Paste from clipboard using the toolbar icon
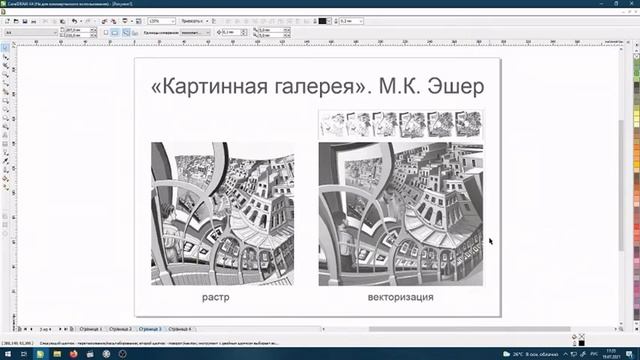 [62, 21]
